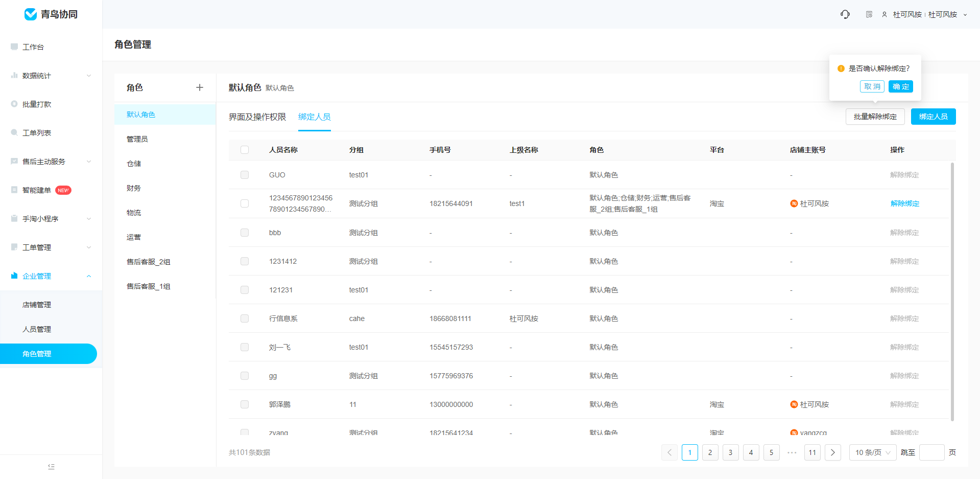Click 确定 to confirm unbinding
The height and width of the screenshot is (479, 980).
pos(901,86)
